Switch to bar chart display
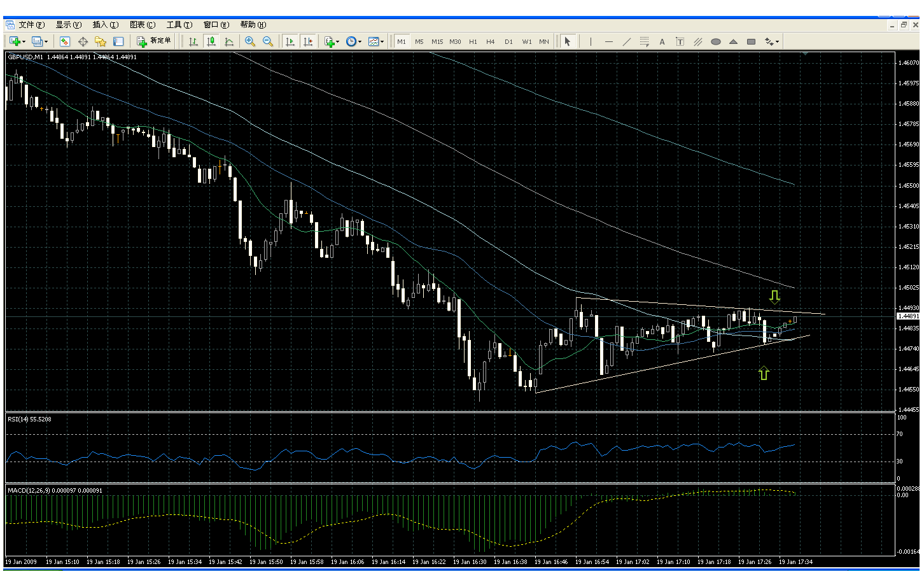The width and height of the screenshot is (924, 571). 193,41
